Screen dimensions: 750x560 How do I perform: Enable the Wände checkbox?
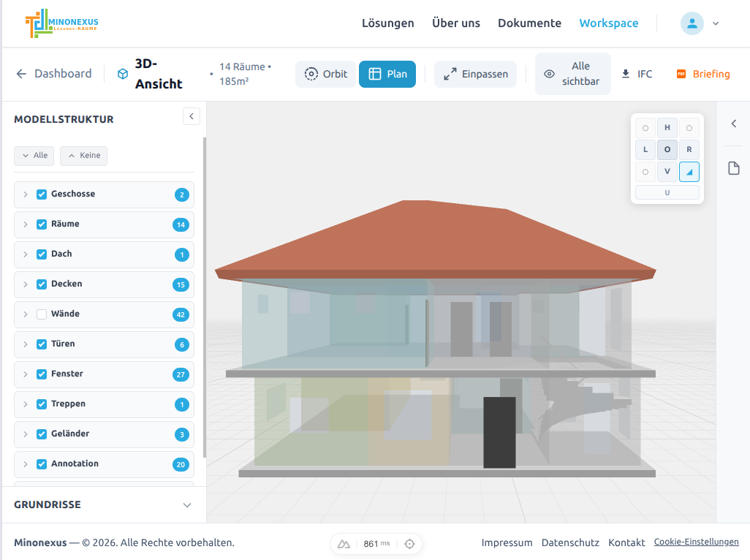tap(41, 314)
